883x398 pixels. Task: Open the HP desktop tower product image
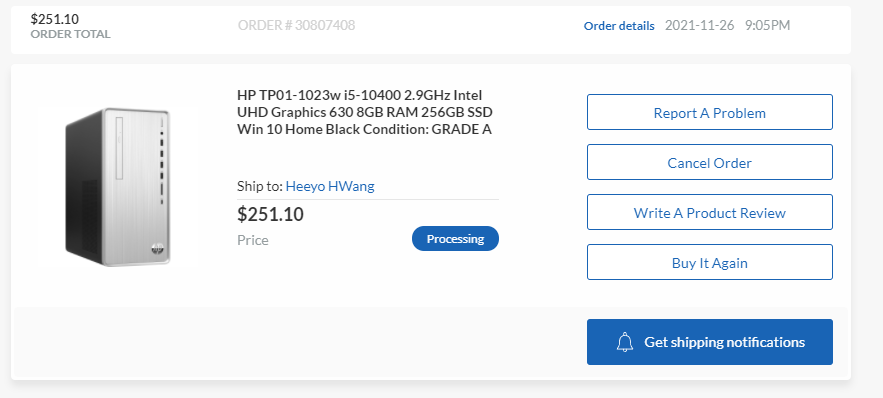pyautogui.click(x=118, y=186)
